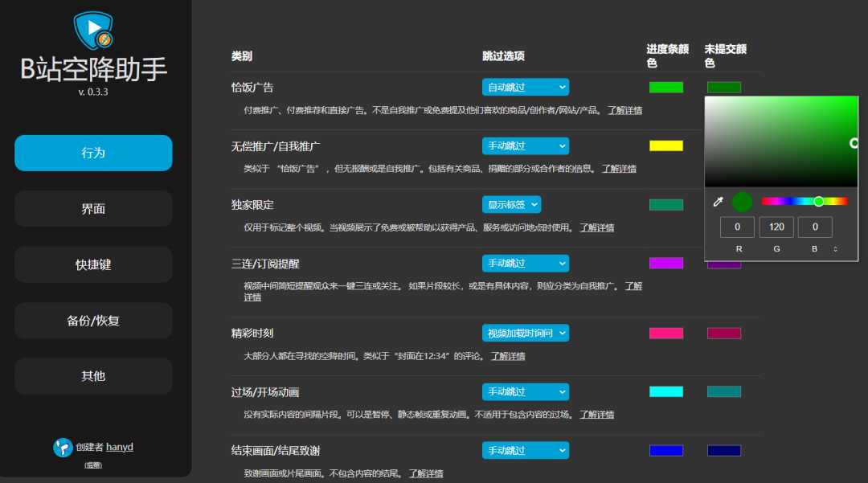Click 恰饭广告 green progress bar color swatch
868x483 pixels.
[x=666, y=87]
